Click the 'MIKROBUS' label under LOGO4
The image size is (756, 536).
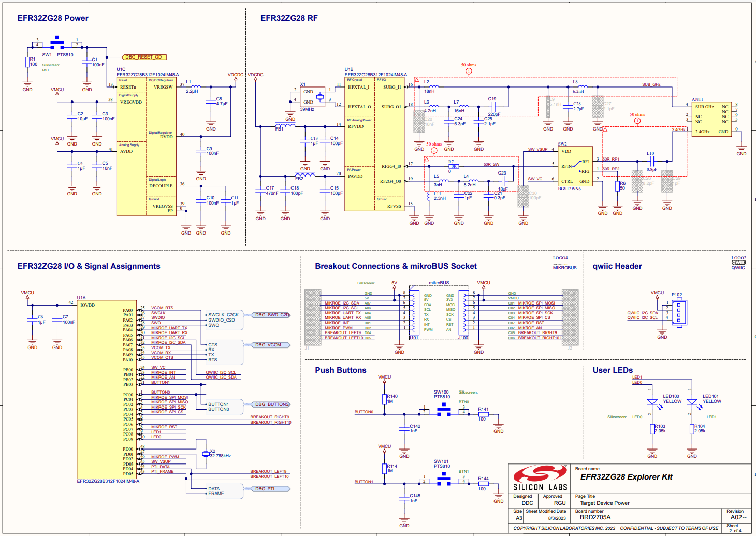coord(564,268)
